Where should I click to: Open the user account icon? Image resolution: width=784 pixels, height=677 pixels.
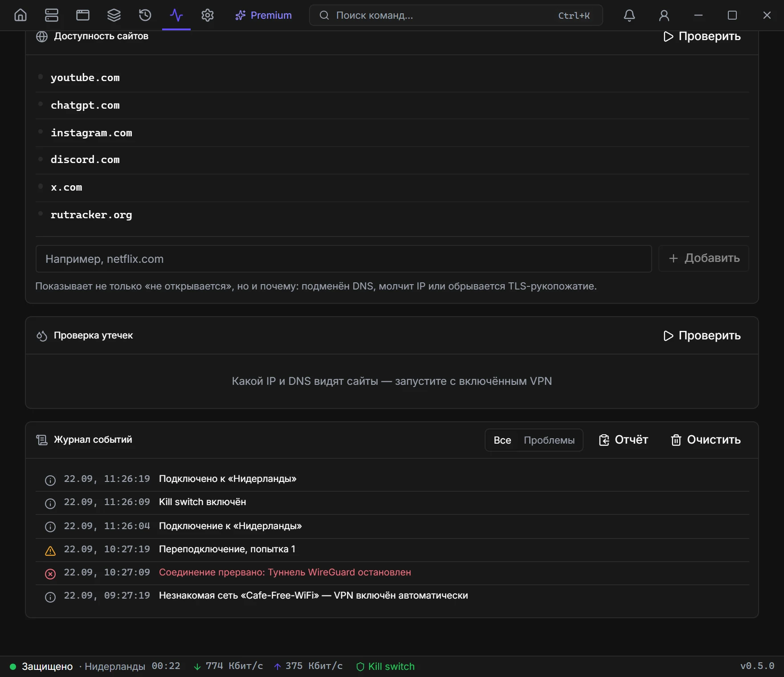coord(664,15)
